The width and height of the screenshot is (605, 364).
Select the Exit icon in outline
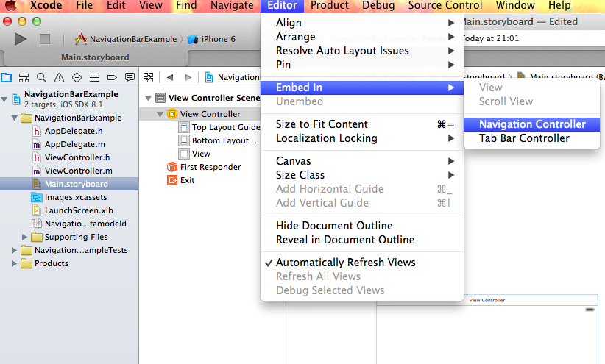click(x=172, y=180)
